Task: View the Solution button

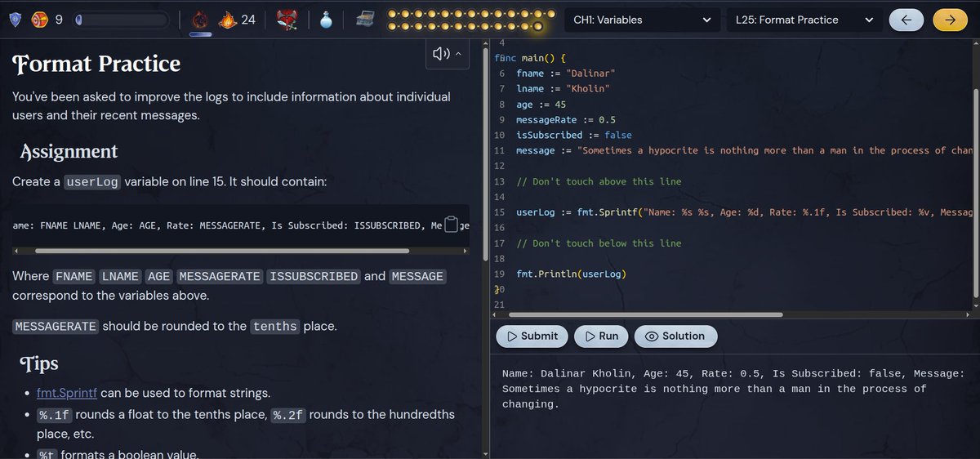Action: [x=675, y=336]
